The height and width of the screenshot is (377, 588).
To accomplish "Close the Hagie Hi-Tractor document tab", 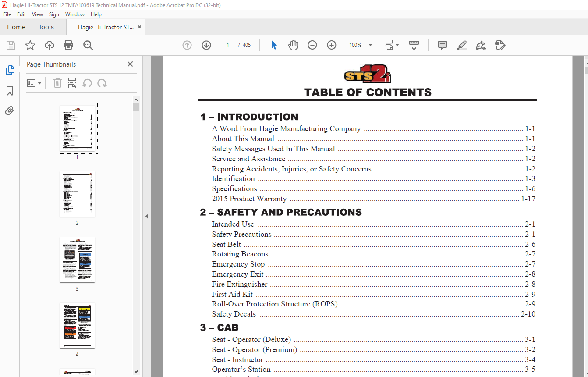I will 140,27.
